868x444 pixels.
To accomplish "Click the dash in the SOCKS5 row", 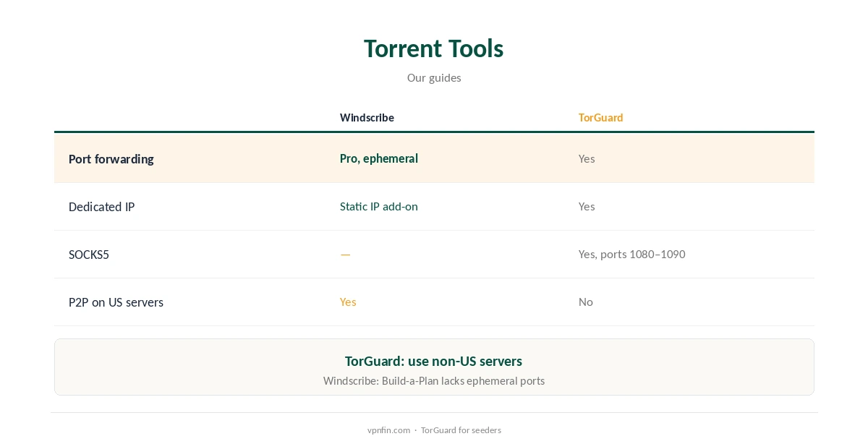I will click(345, 255).
